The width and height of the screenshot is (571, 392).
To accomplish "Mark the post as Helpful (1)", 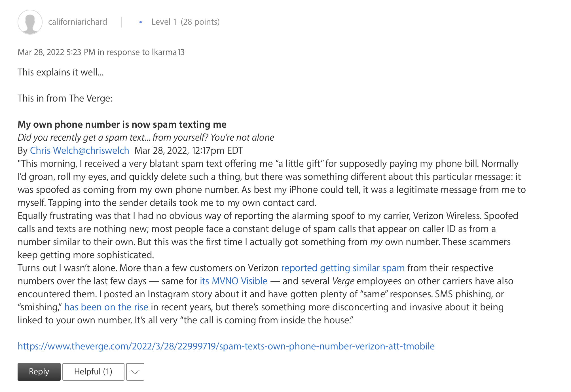I will 93,372.
